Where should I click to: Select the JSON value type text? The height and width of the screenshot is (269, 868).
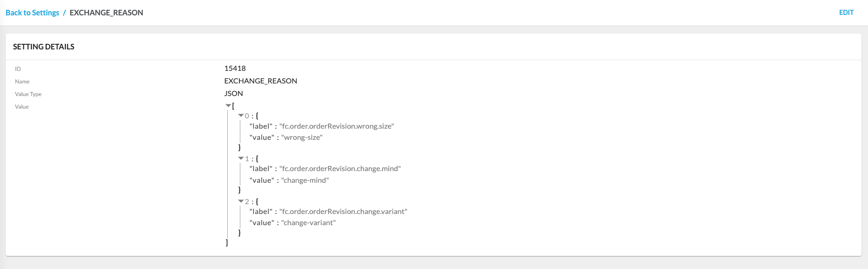coord(233,93)
